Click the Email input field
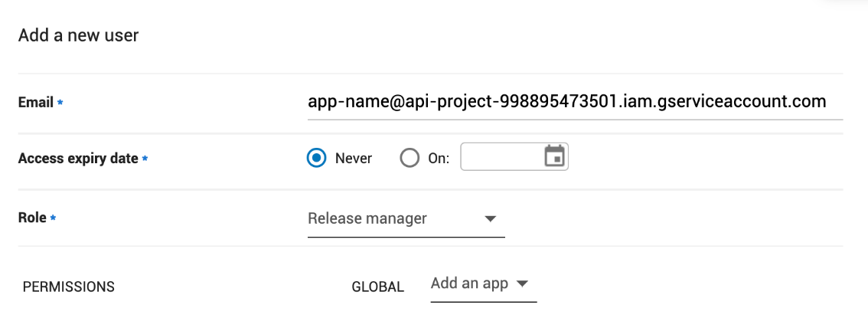Image resolution: width=868 pixels, height=318 pixels. coord(575,103)
